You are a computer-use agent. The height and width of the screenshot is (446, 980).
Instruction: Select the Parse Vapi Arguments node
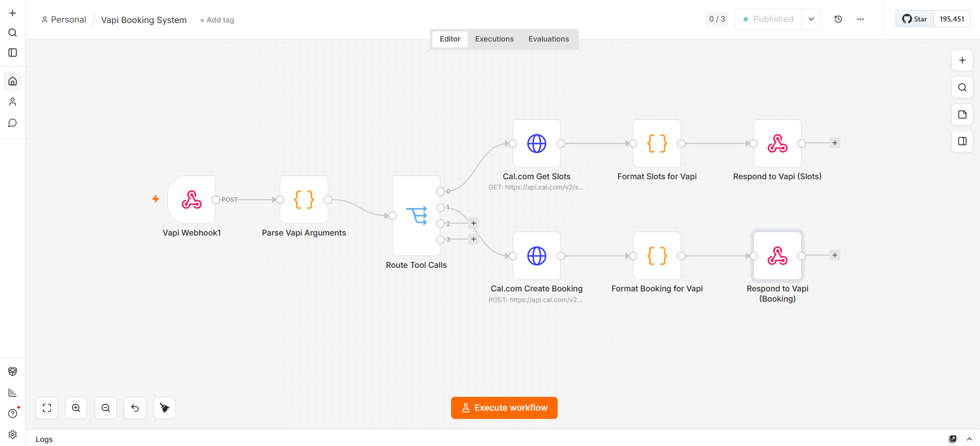click(x=304, y=200)
